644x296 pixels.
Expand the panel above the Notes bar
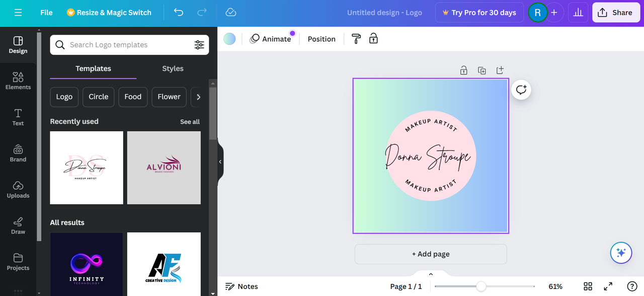430,274
